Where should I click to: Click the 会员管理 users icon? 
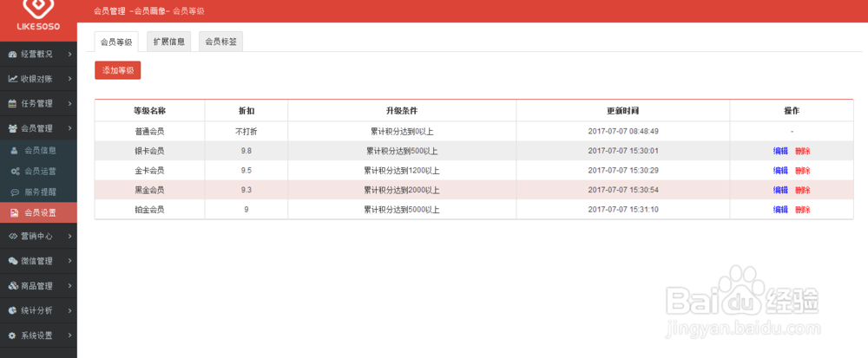(13, 128)
